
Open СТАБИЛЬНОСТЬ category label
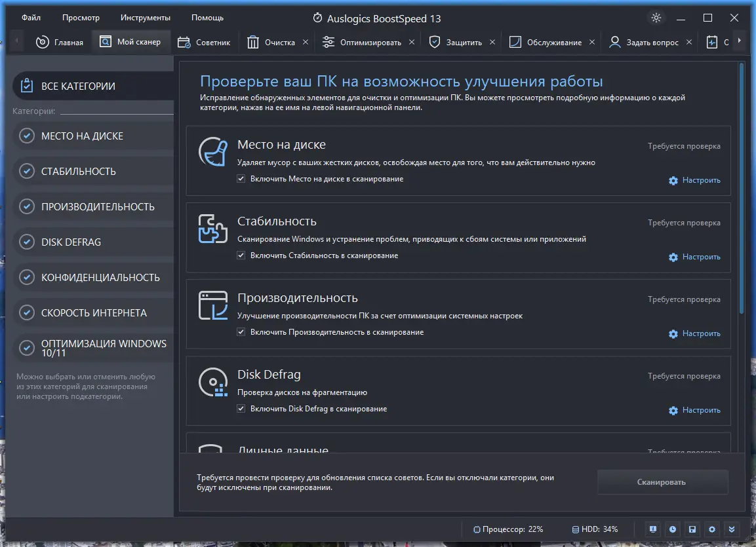coord(79,172)
